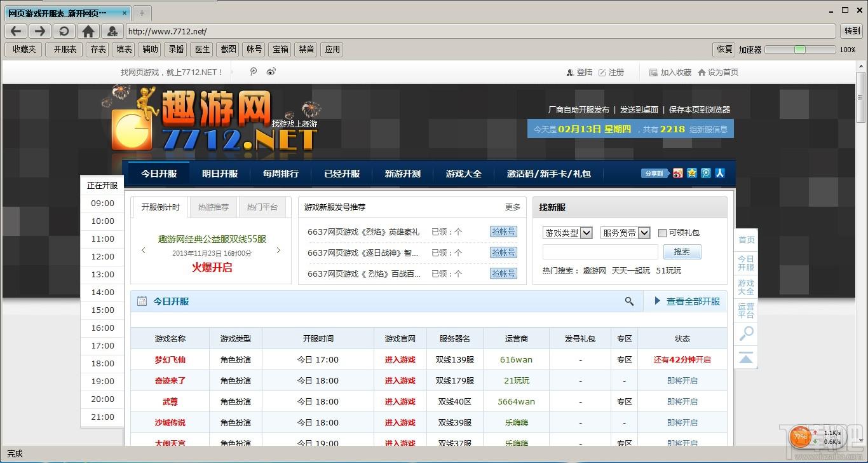
Task: Click the add-user account icon in toolbar
Action: point(112,31)
